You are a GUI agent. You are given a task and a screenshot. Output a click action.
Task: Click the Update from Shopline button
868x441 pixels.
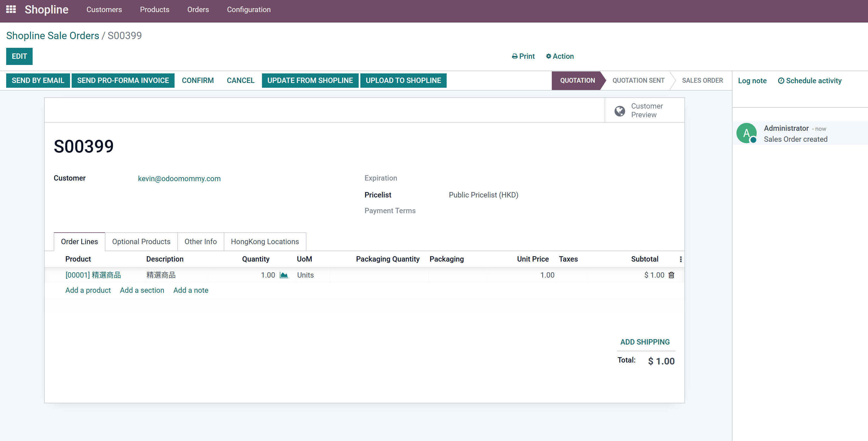click(310, 81)
